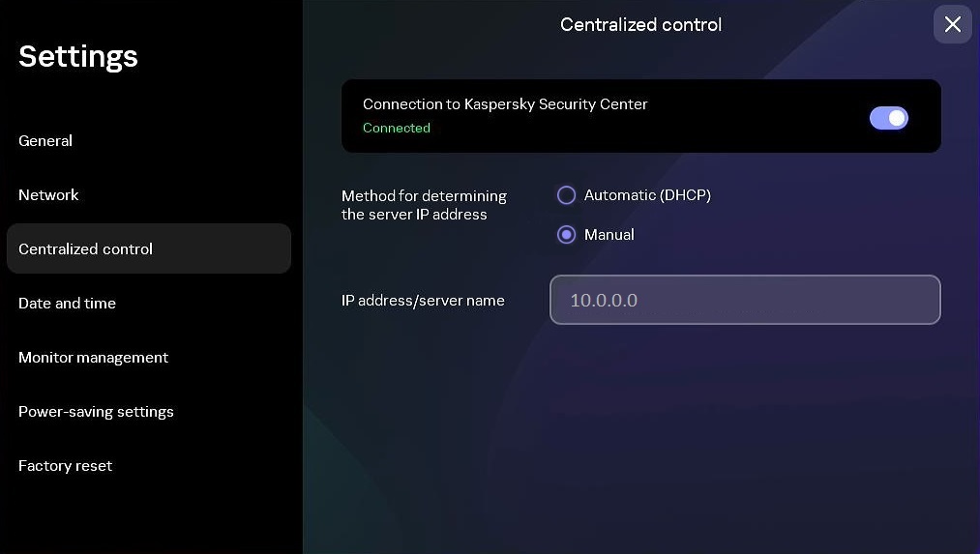Close the Settings window with X
The height and width of the screenshot is (554, 980).
tap(952, 24)
